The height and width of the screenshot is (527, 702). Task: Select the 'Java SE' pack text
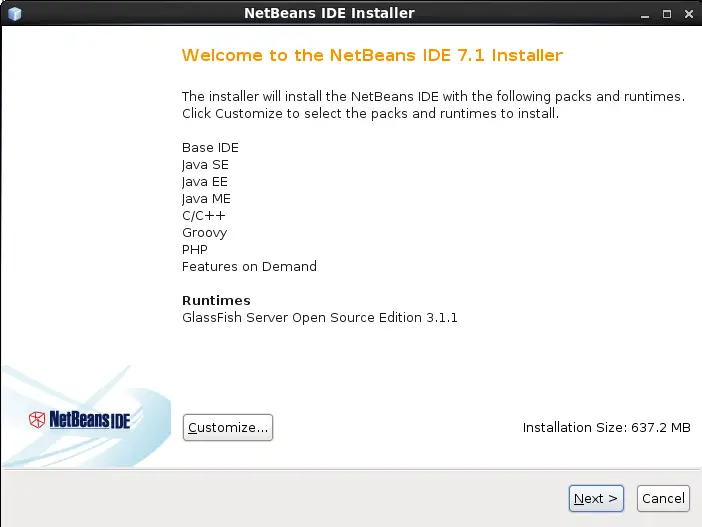[x=205, y=165]
